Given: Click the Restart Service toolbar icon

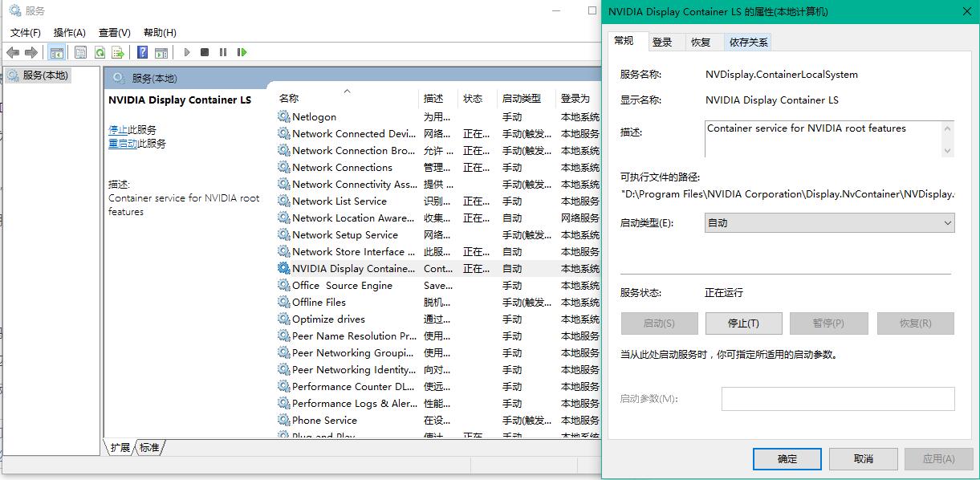Looking at the screenshot, I should point(242,52).
